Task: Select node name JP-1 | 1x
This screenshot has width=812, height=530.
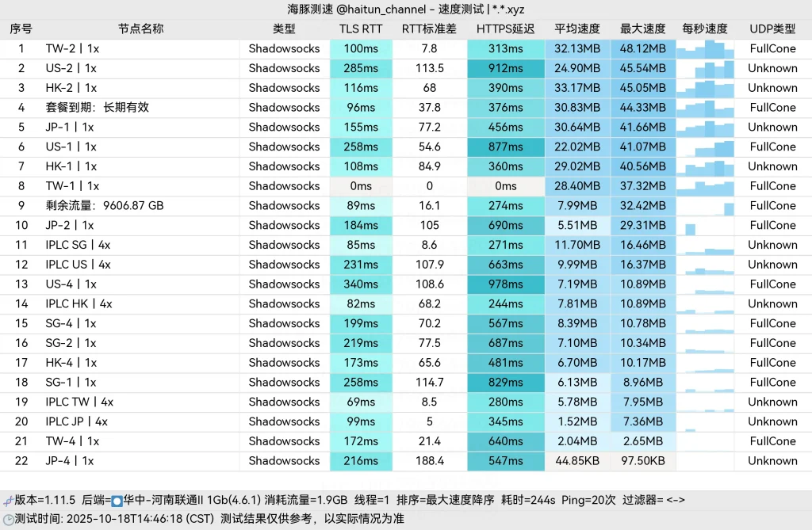Action: click(x=70, y=128)
